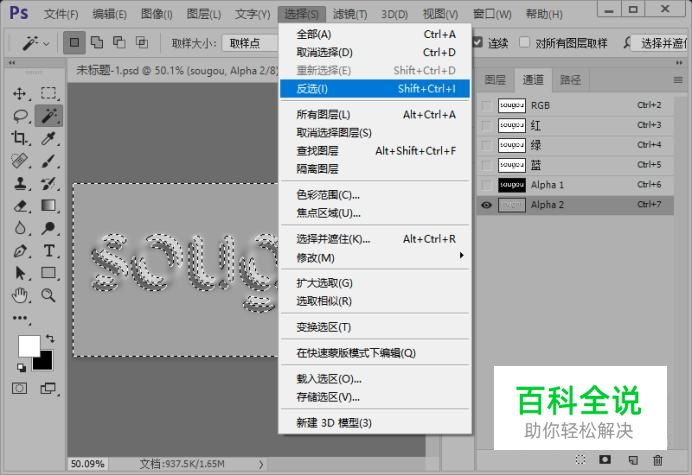
Task: Select the Rectangle shape tool
Action: [49, 273]
